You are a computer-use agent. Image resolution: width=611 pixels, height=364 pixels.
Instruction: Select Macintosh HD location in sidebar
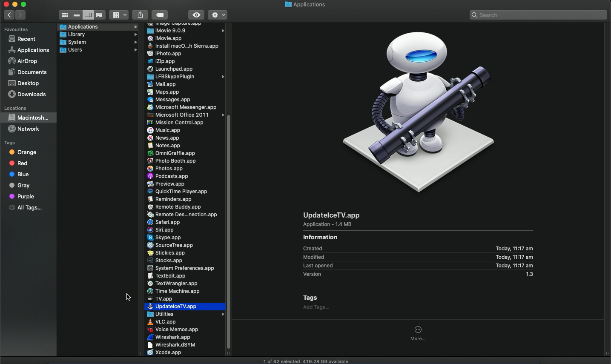pyautogui.click(x=28, y=118)
